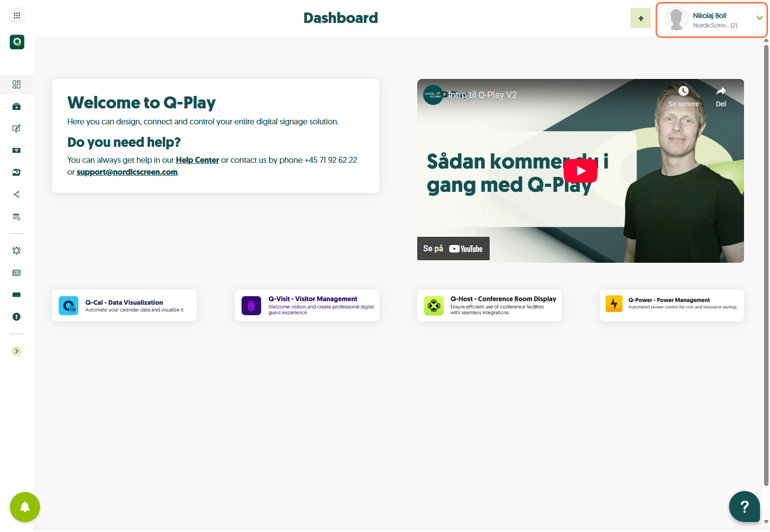This screenshot has height=532, width=770.
Task: Open the Dashboard sidebar icon
Action: click(16, 84)
